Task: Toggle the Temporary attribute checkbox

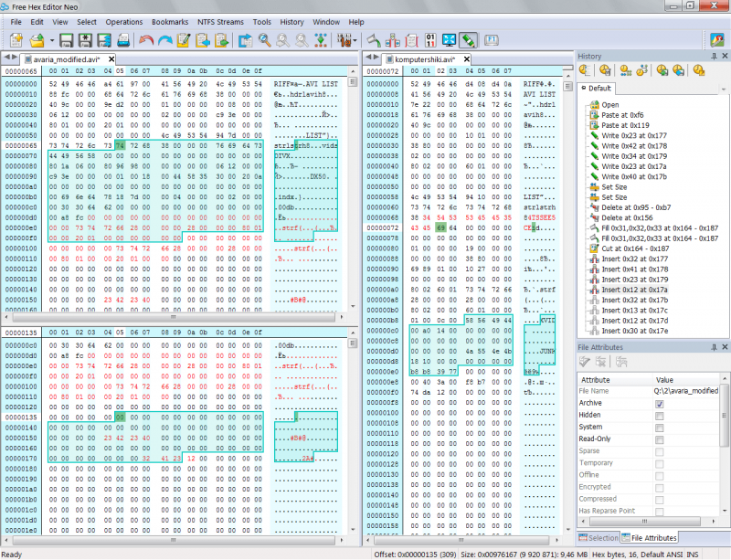Action: click(x=659, y=464)
